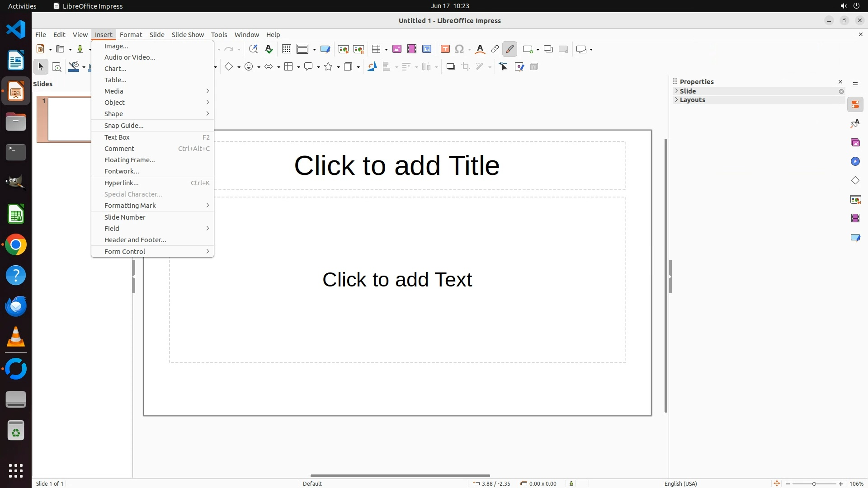
Task: Choose Header and Footer from menu
Action: pyautogui.click(x=135, y=240)
